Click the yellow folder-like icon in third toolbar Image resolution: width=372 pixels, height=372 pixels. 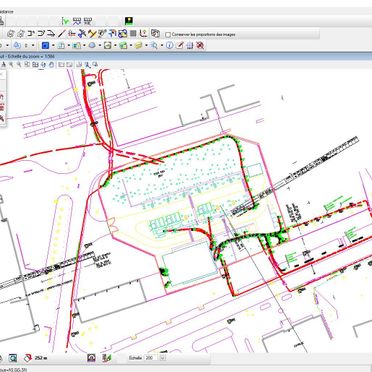pyautogui.click(x=139, y=45)
